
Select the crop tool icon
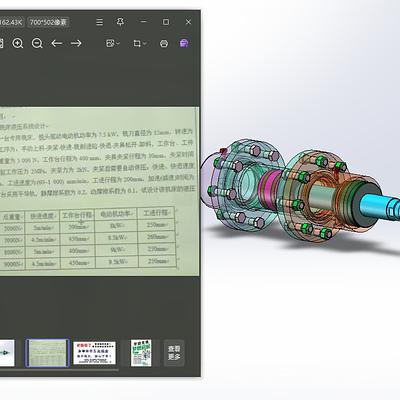137,43
